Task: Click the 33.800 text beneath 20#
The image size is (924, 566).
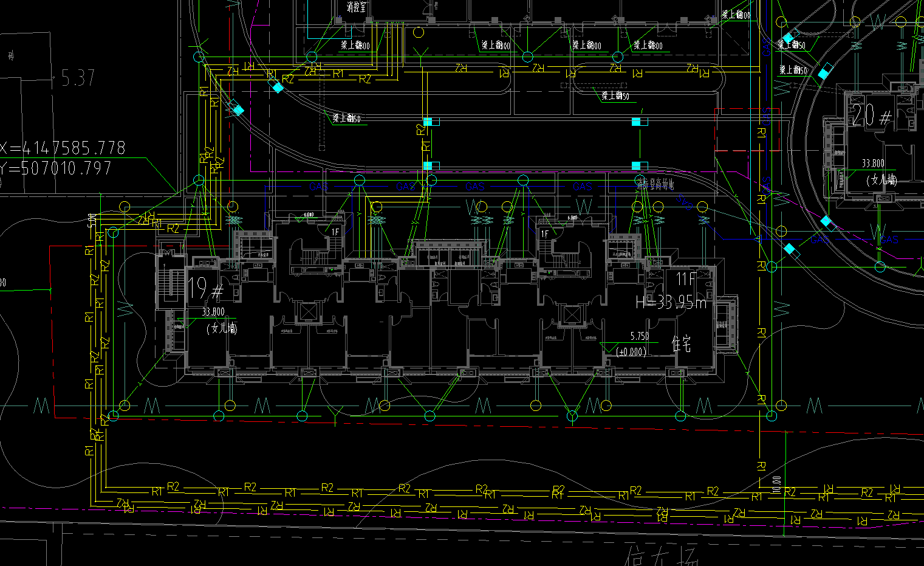Action: [x=873, y=164]
